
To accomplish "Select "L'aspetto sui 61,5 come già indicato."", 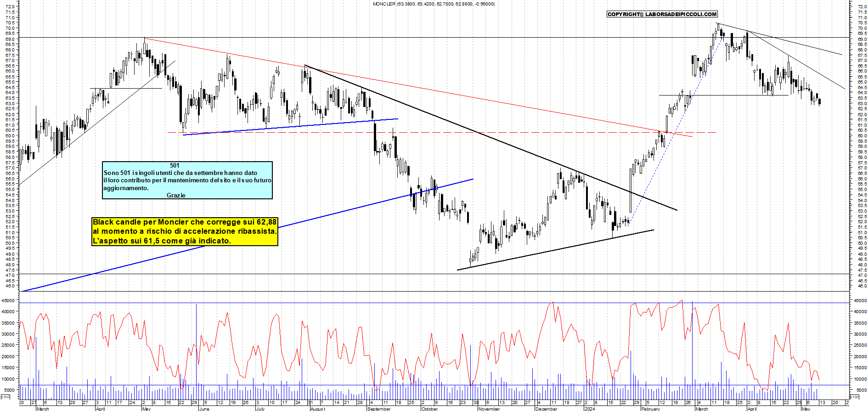I will pyautogui.click(x=162, y=241).
